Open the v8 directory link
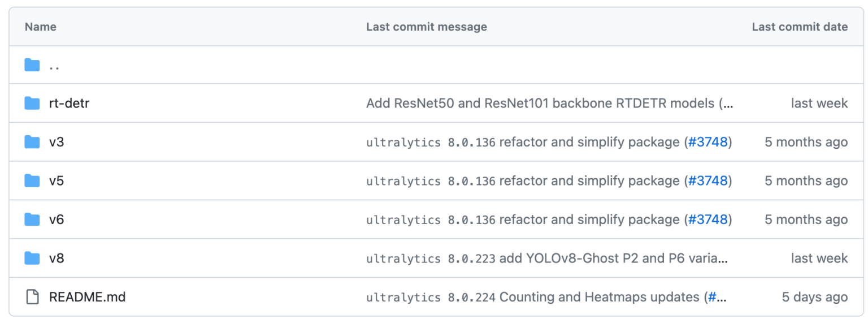 click(x=57, y=259)
